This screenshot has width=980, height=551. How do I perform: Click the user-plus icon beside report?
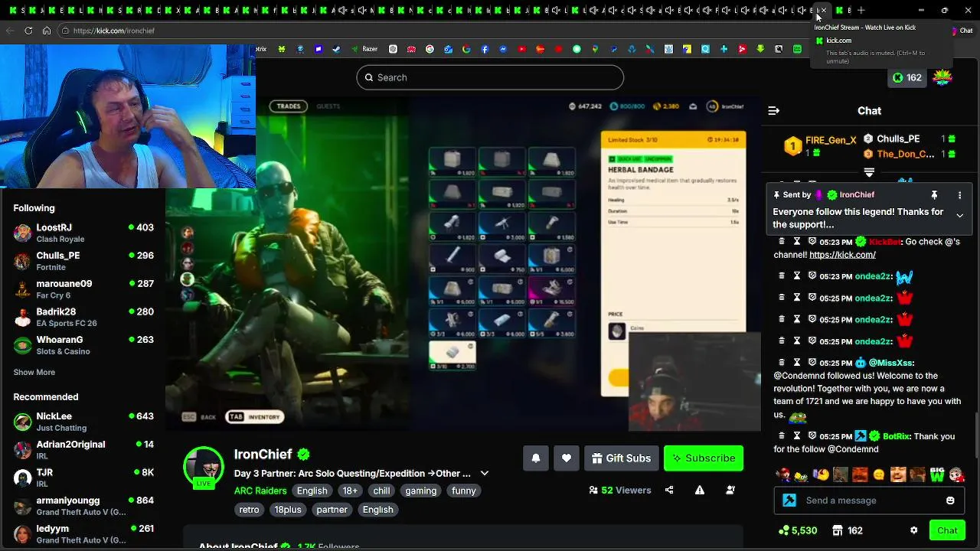tap(730, 491)
